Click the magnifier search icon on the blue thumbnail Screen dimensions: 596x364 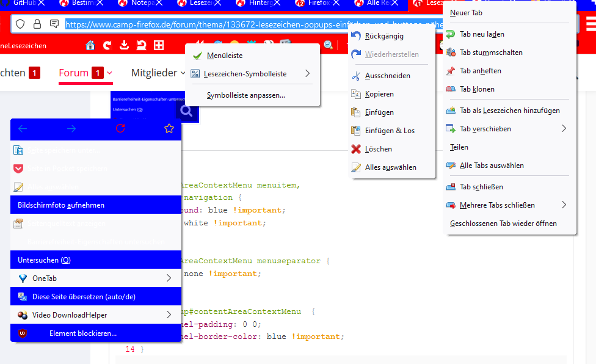186,111
